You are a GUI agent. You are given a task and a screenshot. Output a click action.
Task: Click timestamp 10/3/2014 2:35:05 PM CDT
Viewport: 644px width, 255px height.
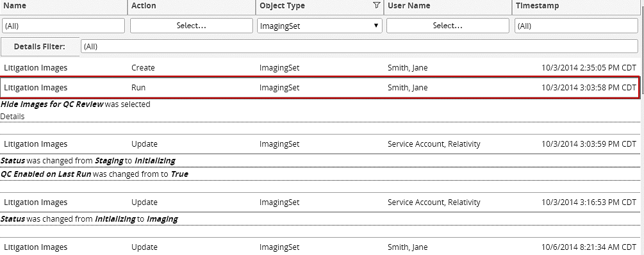(x=588, y=68)
